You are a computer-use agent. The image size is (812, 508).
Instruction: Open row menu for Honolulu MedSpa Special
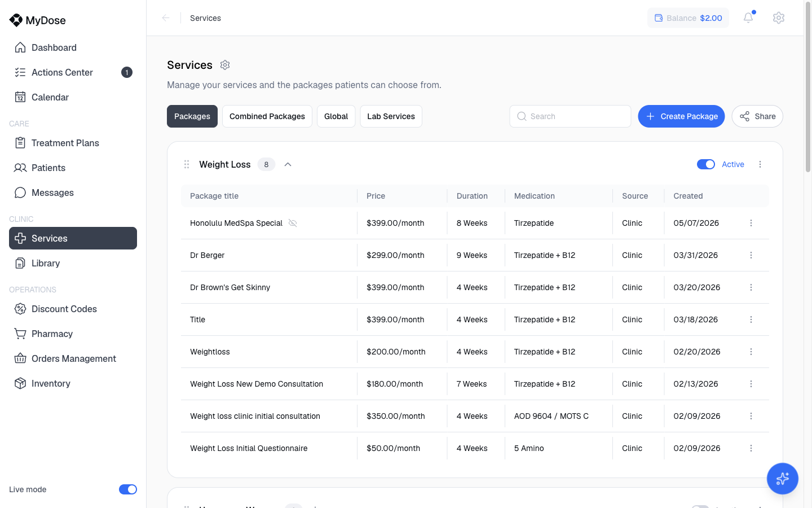pos(751,223)
